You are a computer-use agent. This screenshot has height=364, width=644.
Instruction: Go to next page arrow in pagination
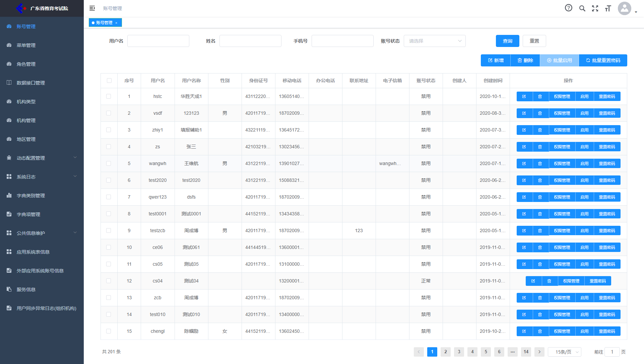click(x=539, y=352)
